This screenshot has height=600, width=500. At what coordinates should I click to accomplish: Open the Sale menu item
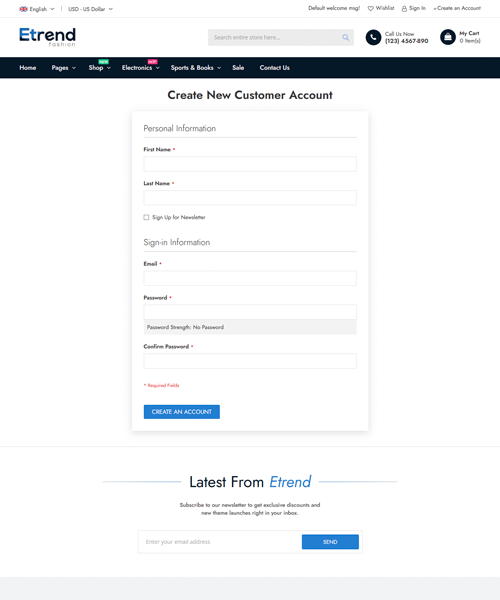point(238,68)
